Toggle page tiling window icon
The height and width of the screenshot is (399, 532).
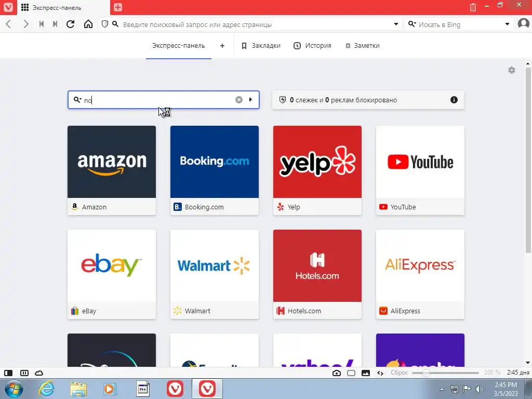tap(351, 373)
